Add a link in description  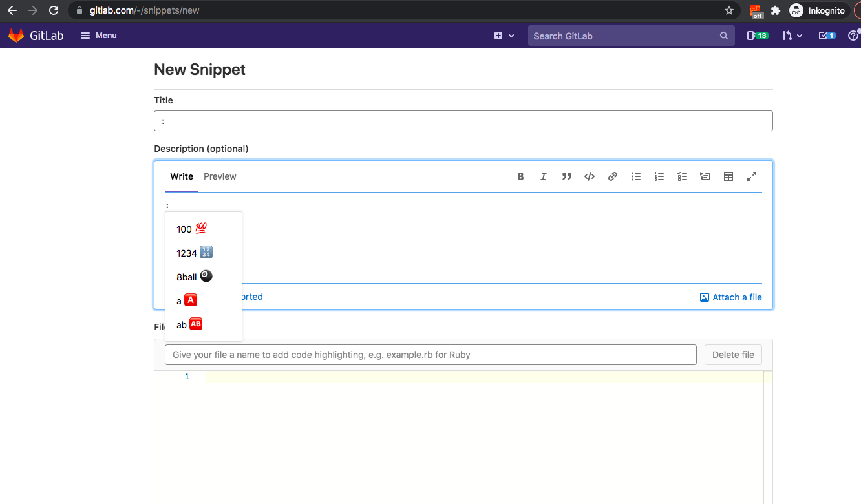click(x=613, y=176)
